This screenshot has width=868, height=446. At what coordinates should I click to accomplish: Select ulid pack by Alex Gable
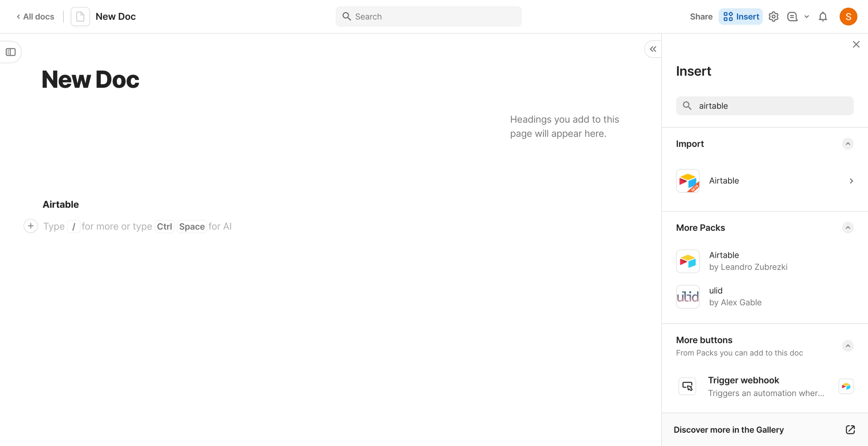(x=735, y=296)
